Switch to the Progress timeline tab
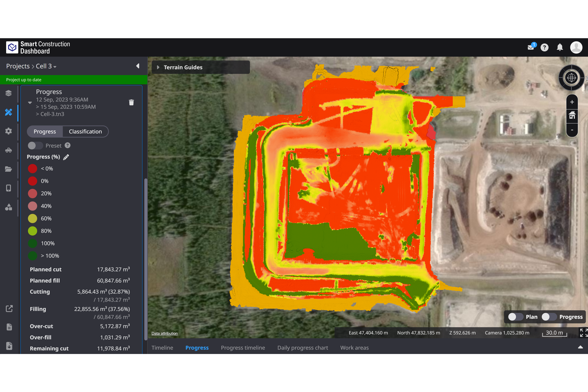 coord(243,348)
